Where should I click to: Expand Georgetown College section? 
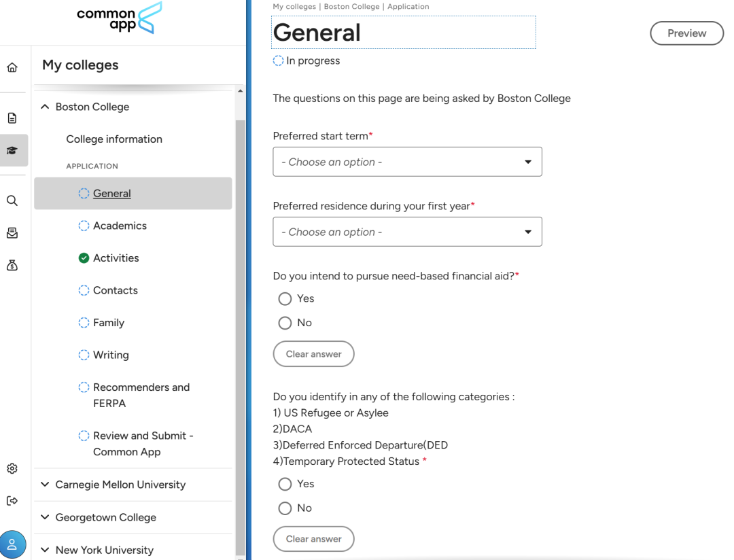(x=45, y=517)
